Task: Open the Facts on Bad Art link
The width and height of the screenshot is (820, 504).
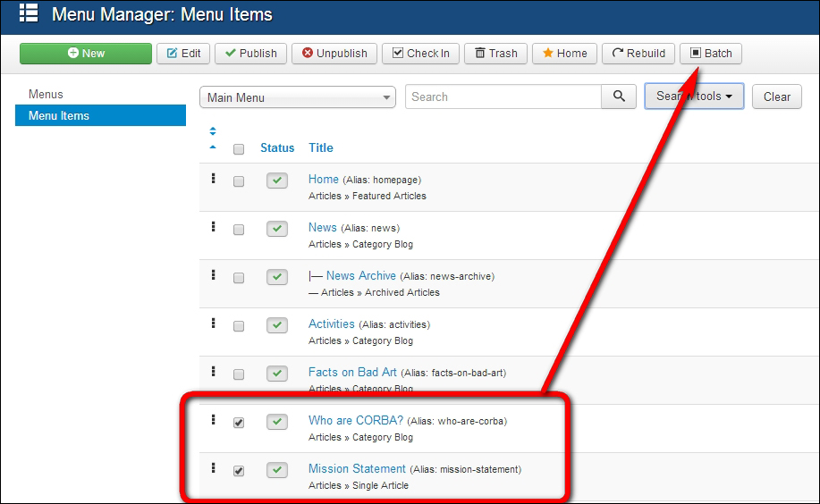Action: click(352, 372)
